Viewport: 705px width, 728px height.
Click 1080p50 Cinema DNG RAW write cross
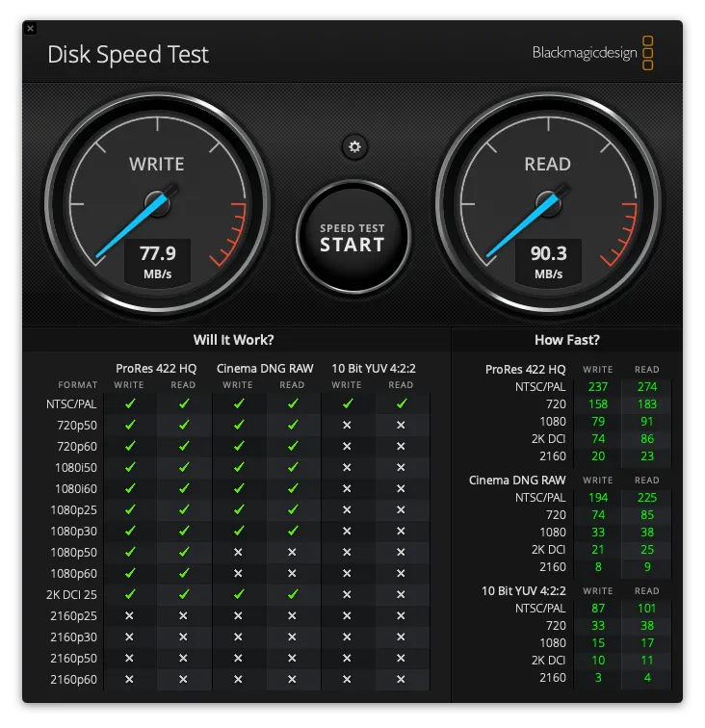click(x=238, y=553)
